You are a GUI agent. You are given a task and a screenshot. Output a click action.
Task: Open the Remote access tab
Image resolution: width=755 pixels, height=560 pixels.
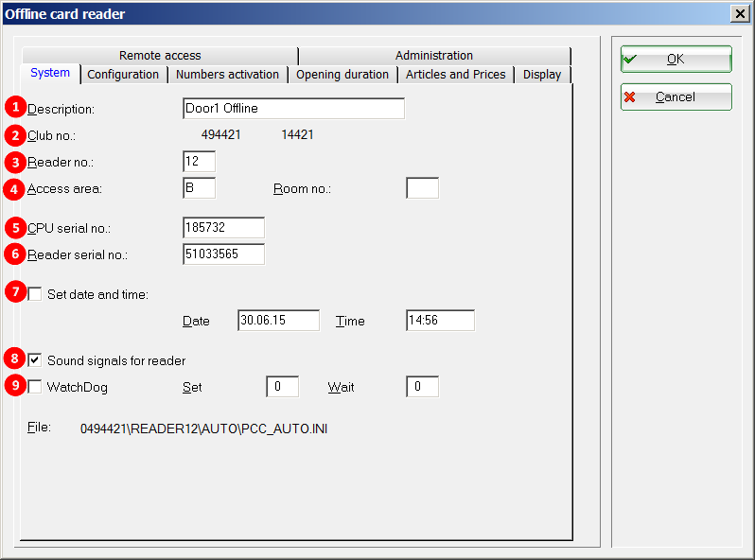pyautogui.click(x=160, y=56)
